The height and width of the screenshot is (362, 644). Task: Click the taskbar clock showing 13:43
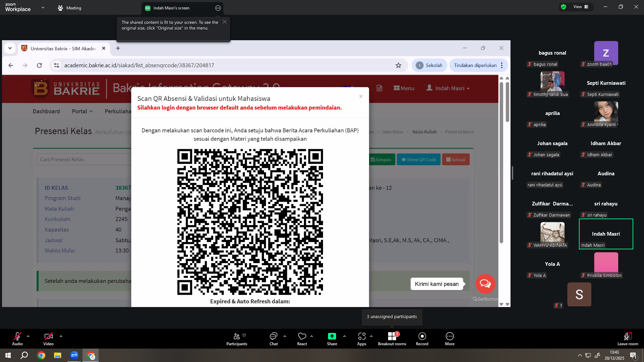(614, 355)
